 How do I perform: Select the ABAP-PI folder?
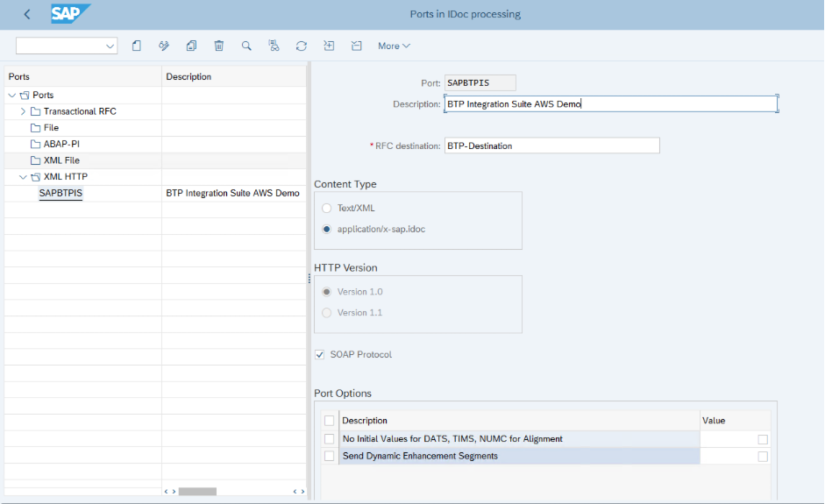point(61,144)
